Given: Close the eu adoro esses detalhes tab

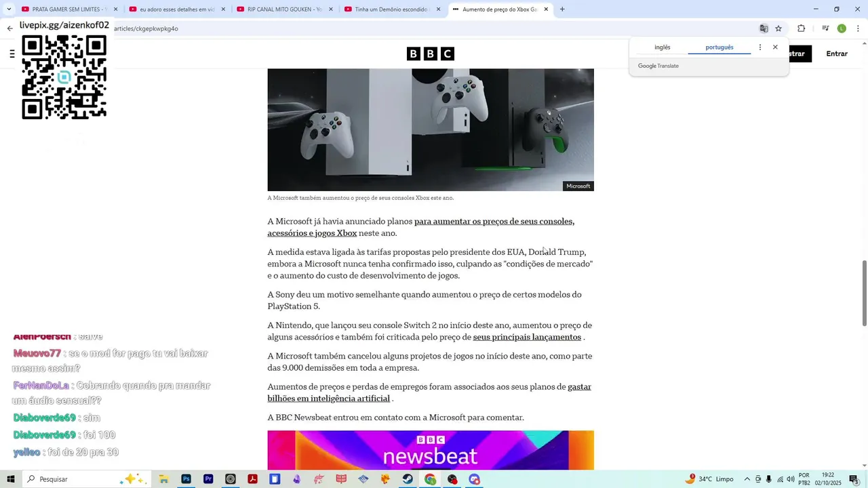Looking at the screenshot, I should pos(223,9).
